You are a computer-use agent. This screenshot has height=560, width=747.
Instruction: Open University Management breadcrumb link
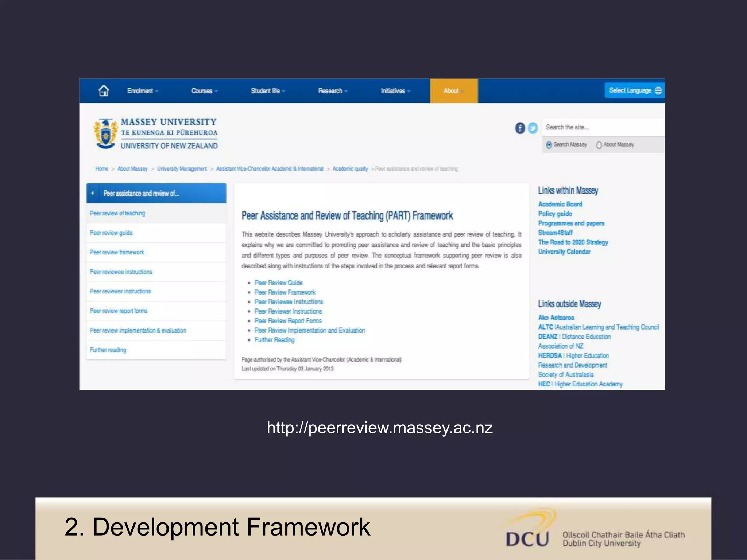coord(182,169)
